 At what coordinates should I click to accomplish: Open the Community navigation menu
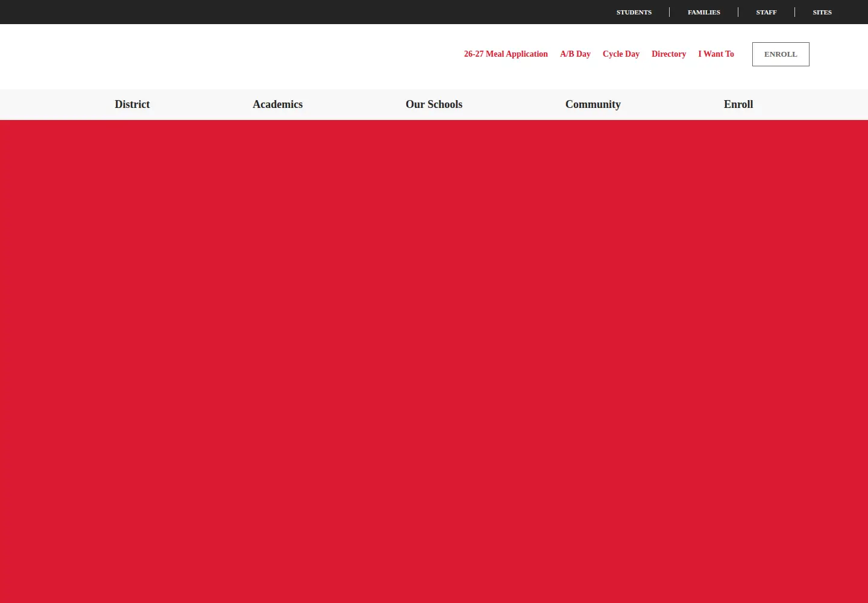tap(593, 104)
